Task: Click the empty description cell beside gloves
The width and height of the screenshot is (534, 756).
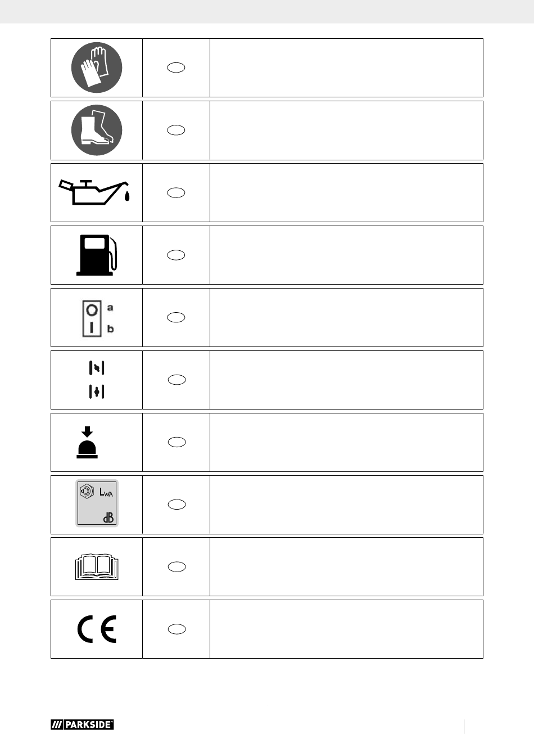Action: [x=346, y=67]
